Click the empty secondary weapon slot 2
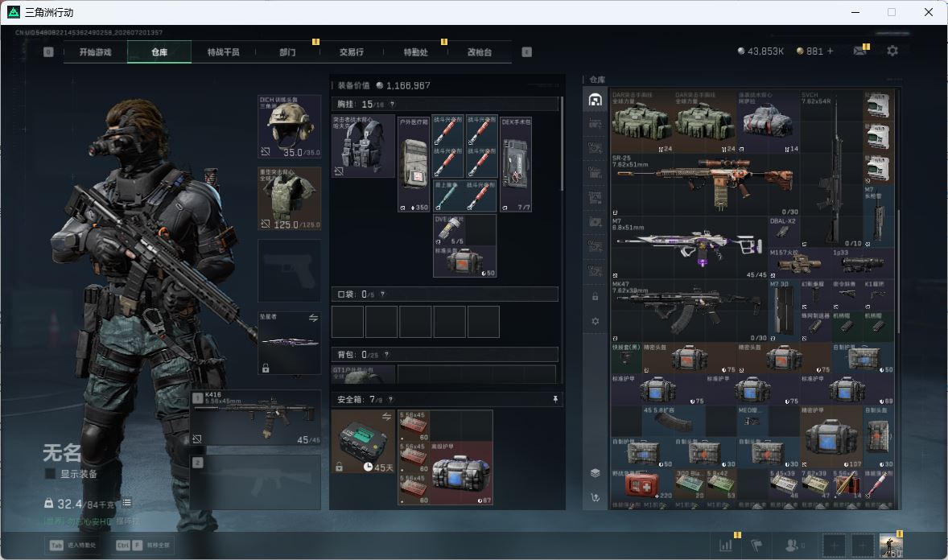Viewport: 948px width, 560px height. tap(256, 481)
